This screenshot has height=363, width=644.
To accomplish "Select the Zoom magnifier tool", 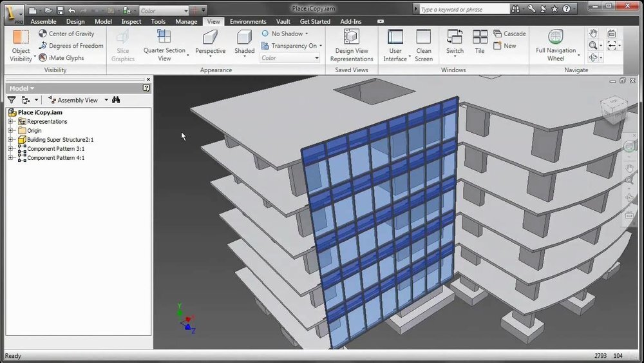I will pos(593,46).
